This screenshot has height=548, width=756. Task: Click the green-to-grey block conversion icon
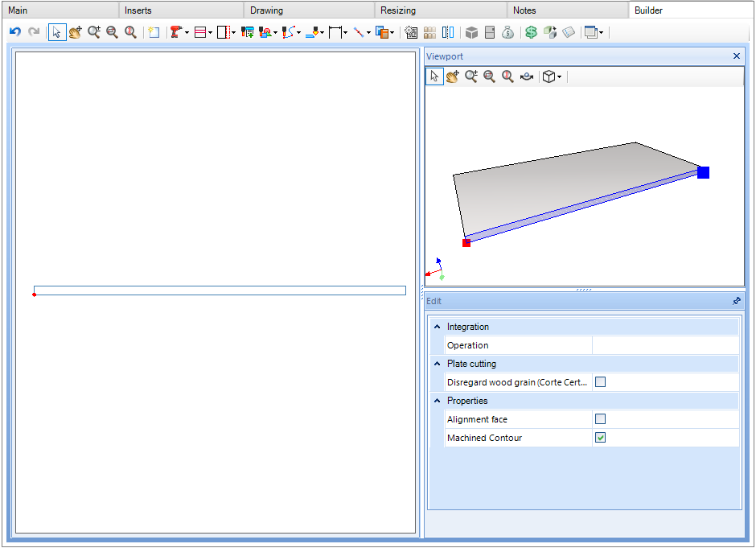[549, 32]
